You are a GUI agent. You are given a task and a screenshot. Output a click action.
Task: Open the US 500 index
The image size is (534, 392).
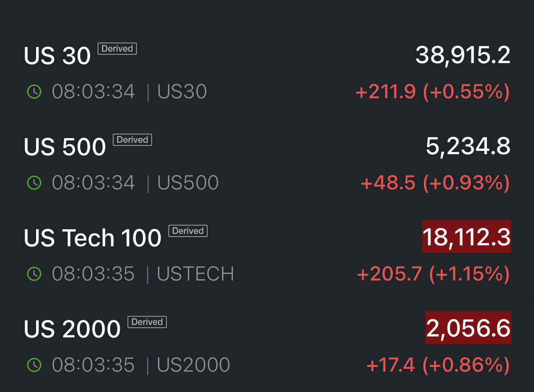click(65, 147)
